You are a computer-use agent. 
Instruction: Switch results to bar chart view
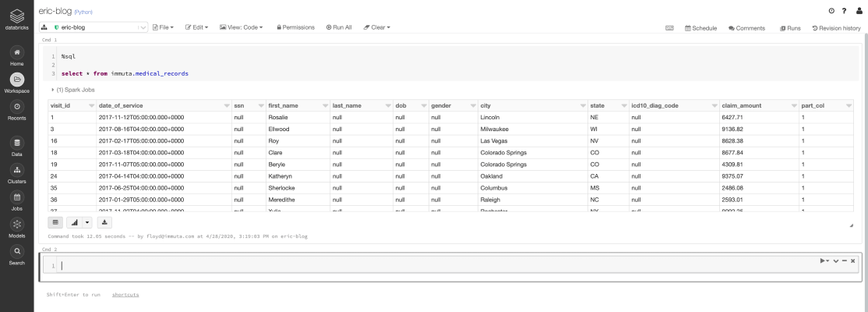click(x=76, y=222)
